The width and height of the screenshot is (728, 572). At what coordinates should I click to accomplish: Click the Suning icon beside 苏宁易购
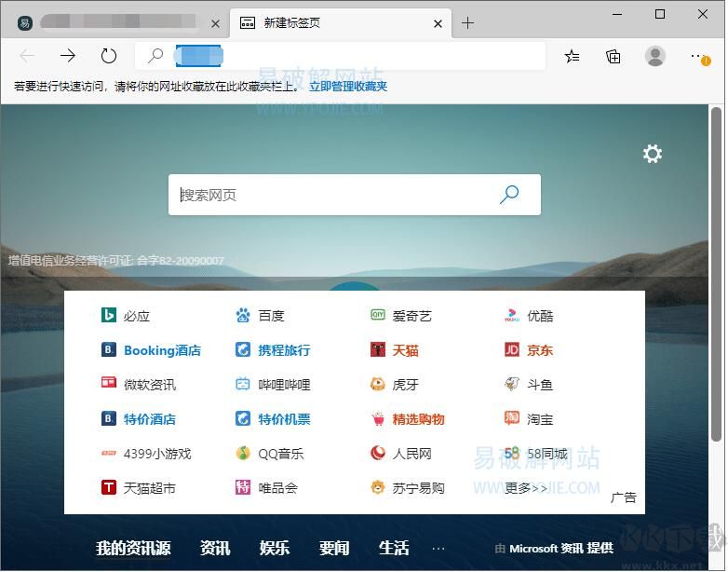(x=377, y=487)
